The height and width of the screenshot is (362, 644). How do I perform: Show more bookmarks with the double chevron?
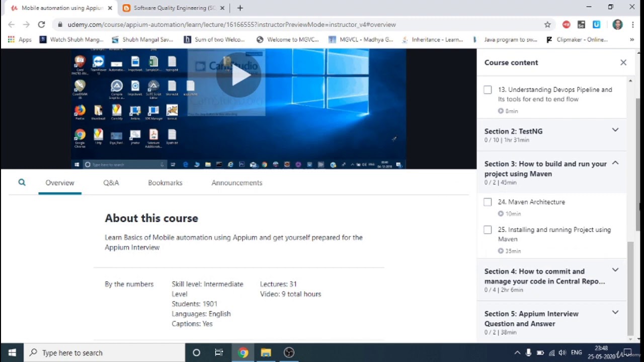(x=632, y=39)
